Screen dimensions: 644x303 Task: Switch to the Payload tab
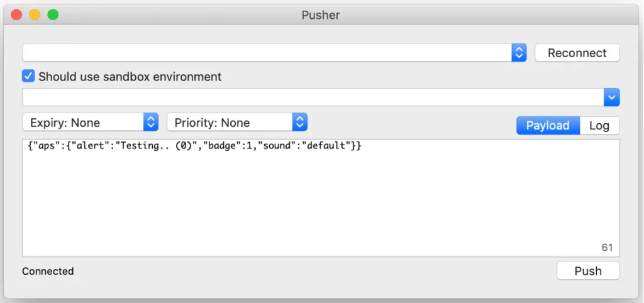click(x=548, y=126)
